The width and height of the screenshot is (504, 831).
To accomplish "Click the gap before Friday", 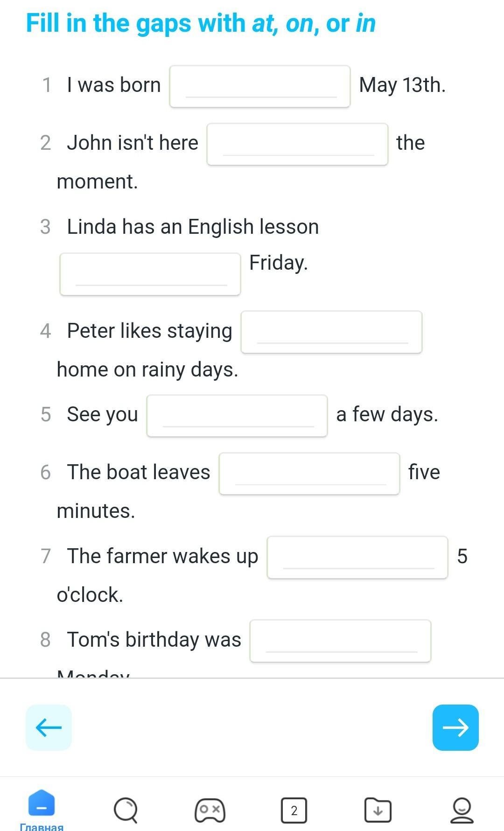I will 150,274.
